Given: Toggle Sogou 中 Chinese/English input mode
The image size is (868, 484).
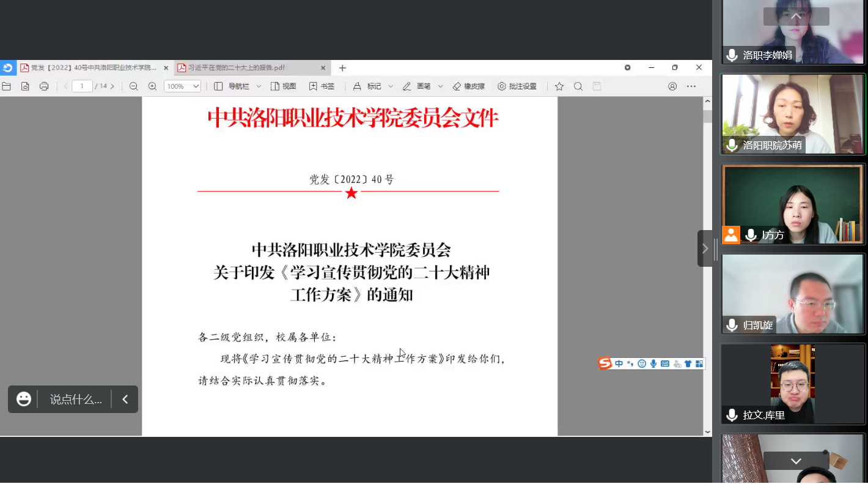Looking at the screenshot, I should [x=619, y=363].
